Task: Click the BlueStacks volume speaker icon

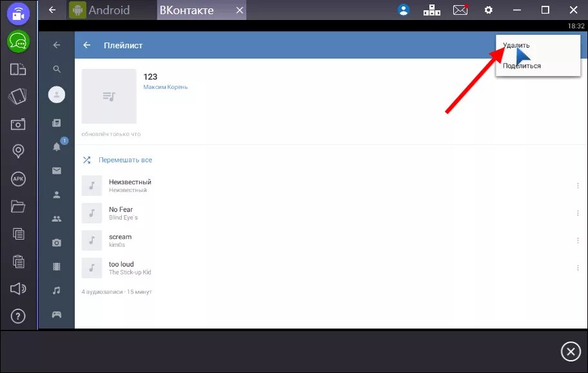Action: [18, 289]
